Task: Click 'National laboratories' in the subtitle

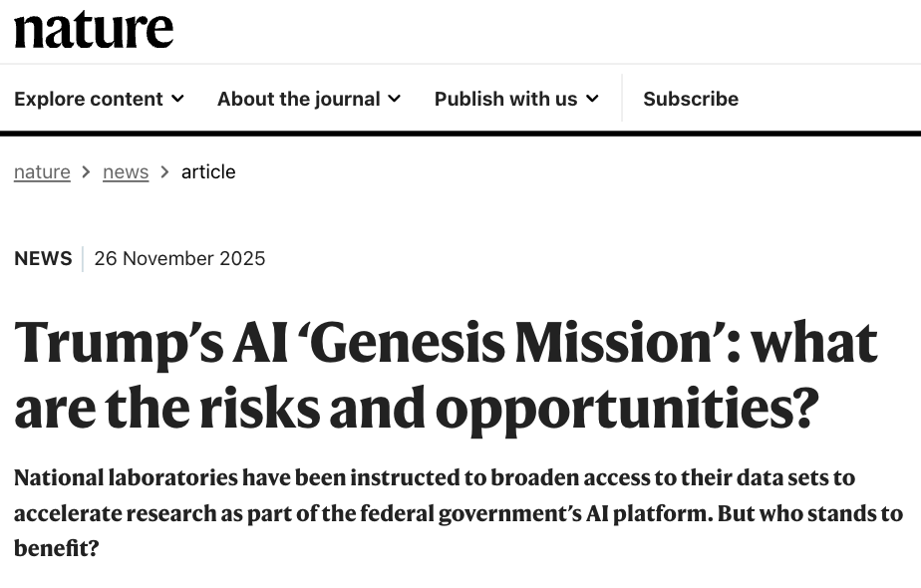Action: [x=126, y=477]
